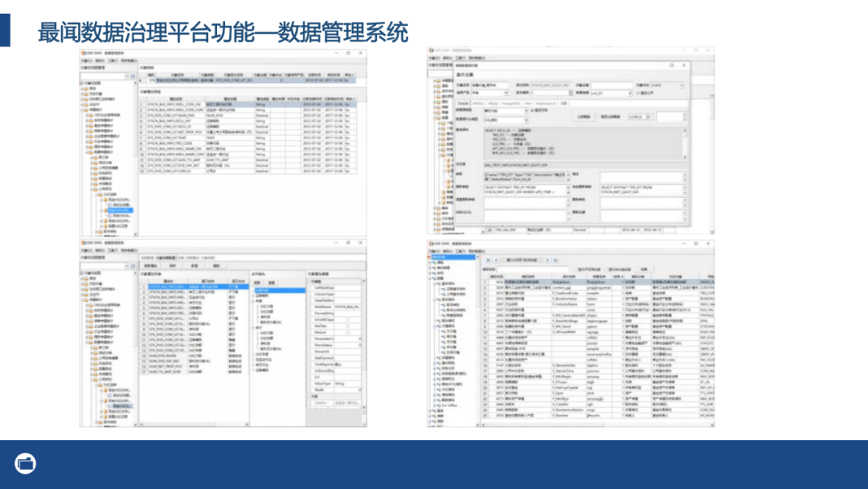Viewport: 868px width, 489px height.
Task: Open the dropdown showing SQL语句
Action: (506, 120)
